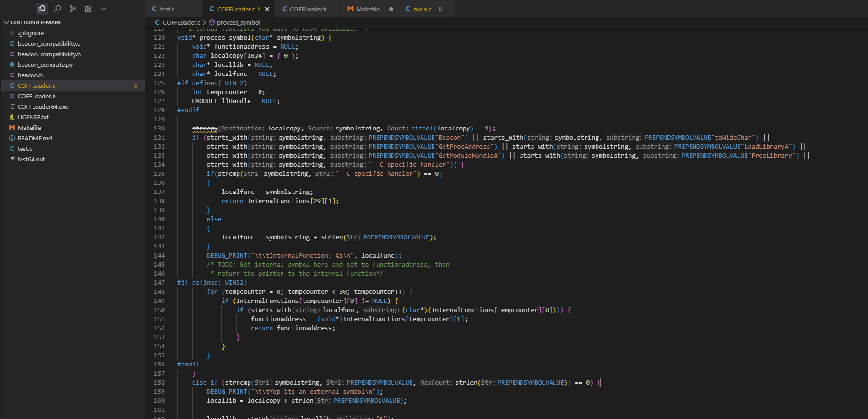868x419 pixels.
Task: Open LICENSE.txt in the file explorer
Action: click(33, 117)
